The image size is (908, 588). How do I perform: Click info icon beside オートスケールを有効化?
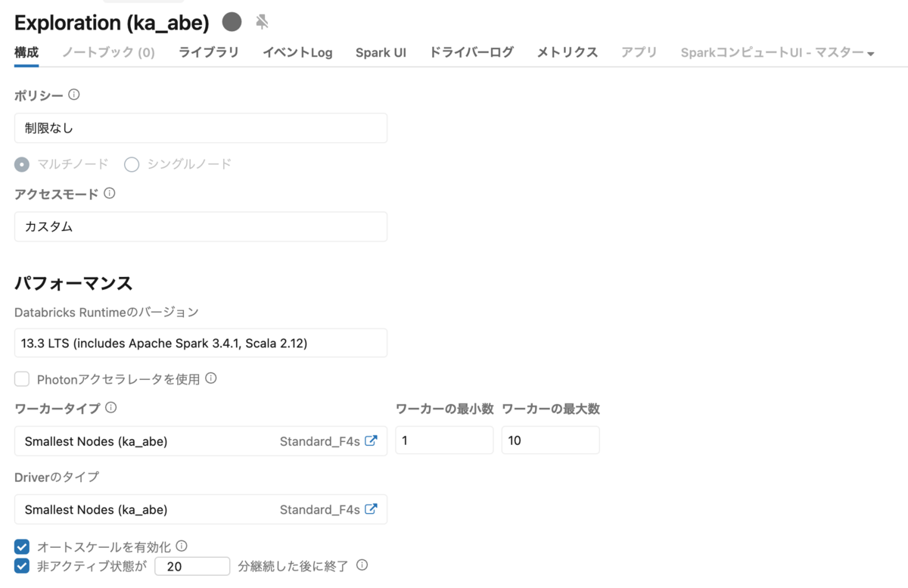coord(182,546)
